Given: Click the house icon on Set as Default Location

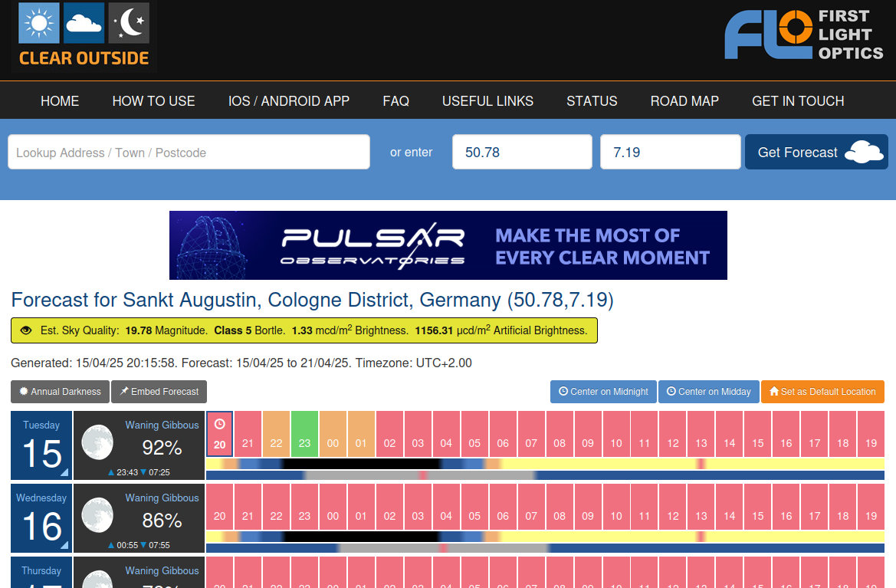Looking at the screenshot, I should [773, 392].
